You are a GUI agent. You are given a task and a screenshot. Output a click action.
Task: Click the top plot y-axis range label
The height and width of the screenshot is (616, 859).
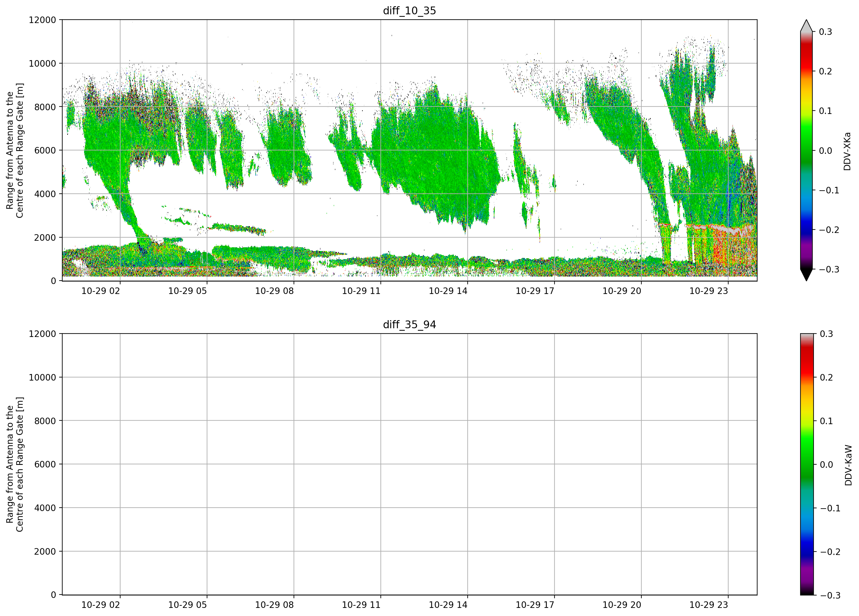pos(15,150)
